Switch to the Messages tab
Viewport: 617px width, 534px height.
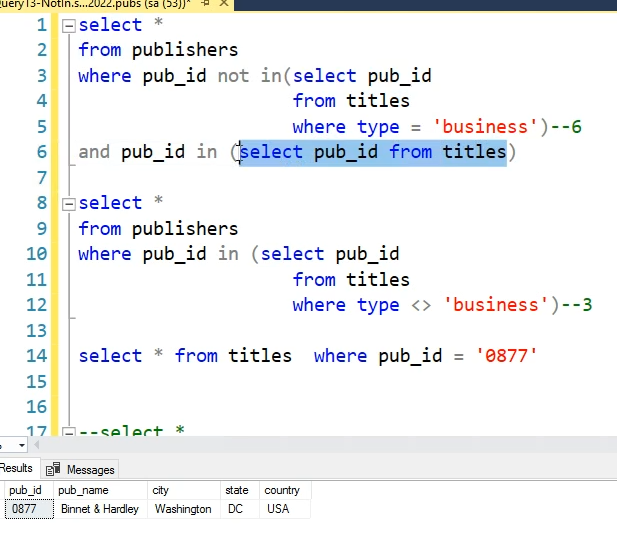click(x=80, y=469)
